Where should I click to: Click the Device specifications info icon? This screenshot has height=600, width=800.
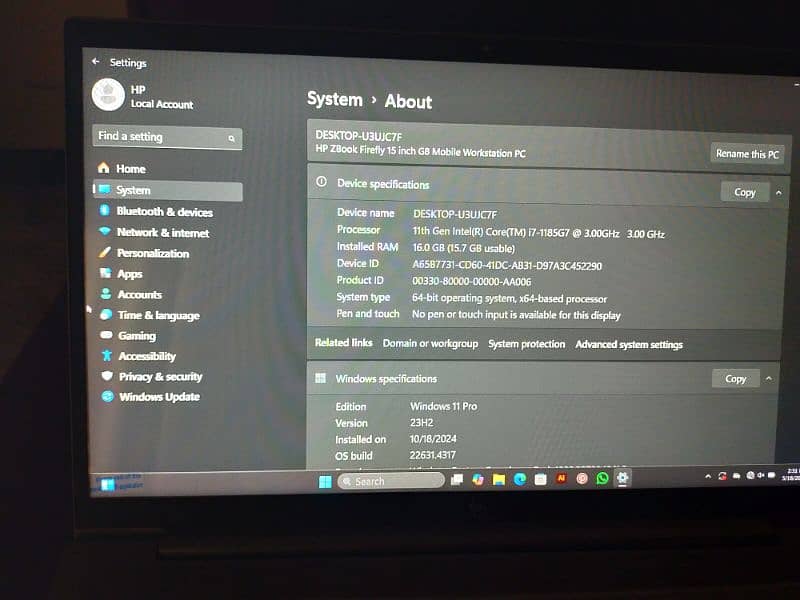tap(321, 182)
